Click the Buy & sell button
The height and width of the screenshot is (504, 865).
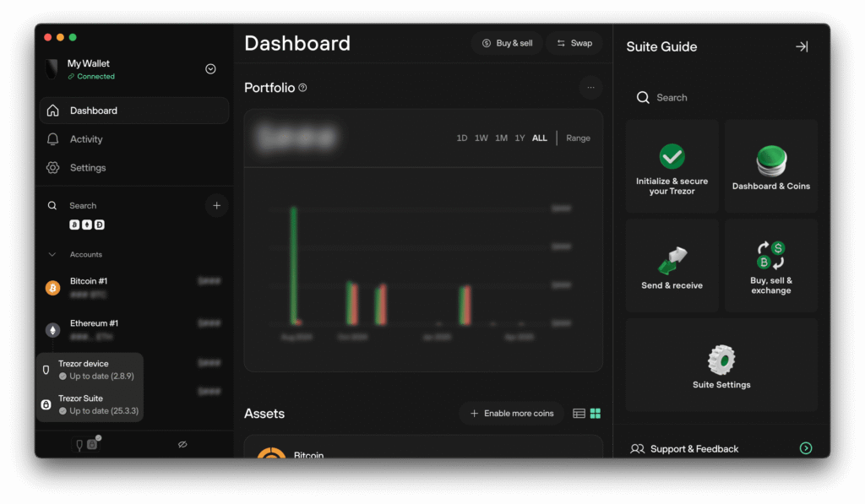pos(507,42)
